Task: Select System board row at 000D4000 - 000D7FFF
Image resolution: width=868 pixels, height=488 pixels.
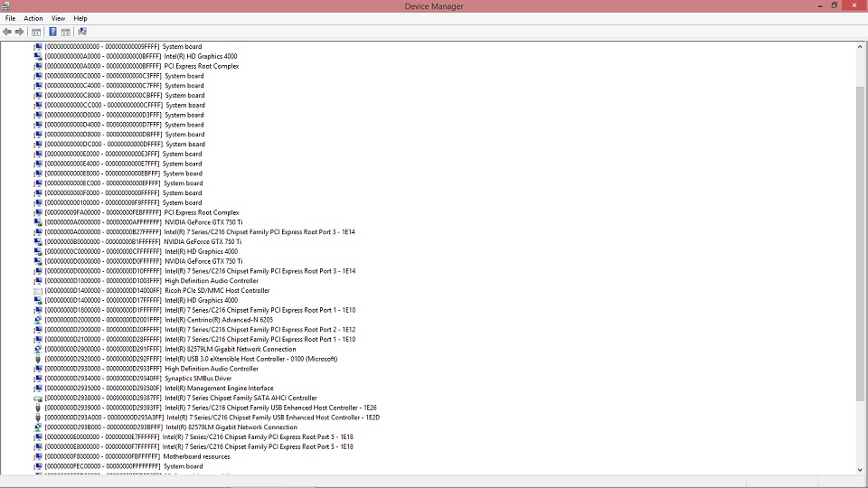Action: [x=124, y=125]
